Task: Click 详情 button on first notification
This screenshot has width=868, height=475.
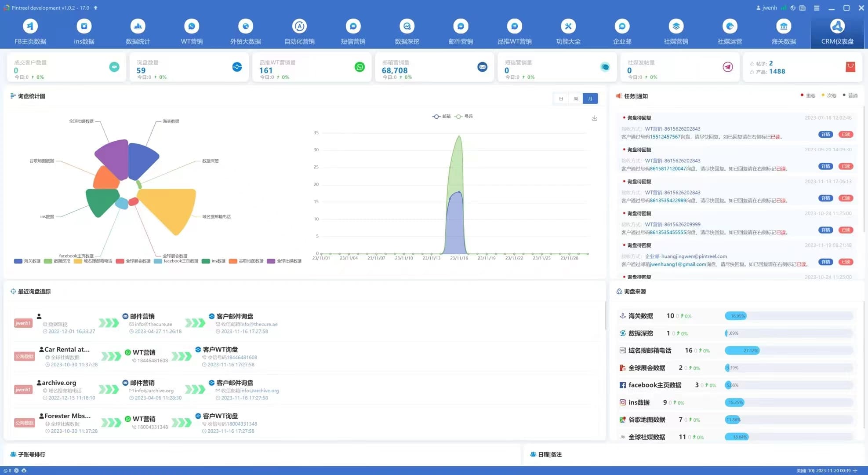Action: pyautogui.click(x=826, y=134)
